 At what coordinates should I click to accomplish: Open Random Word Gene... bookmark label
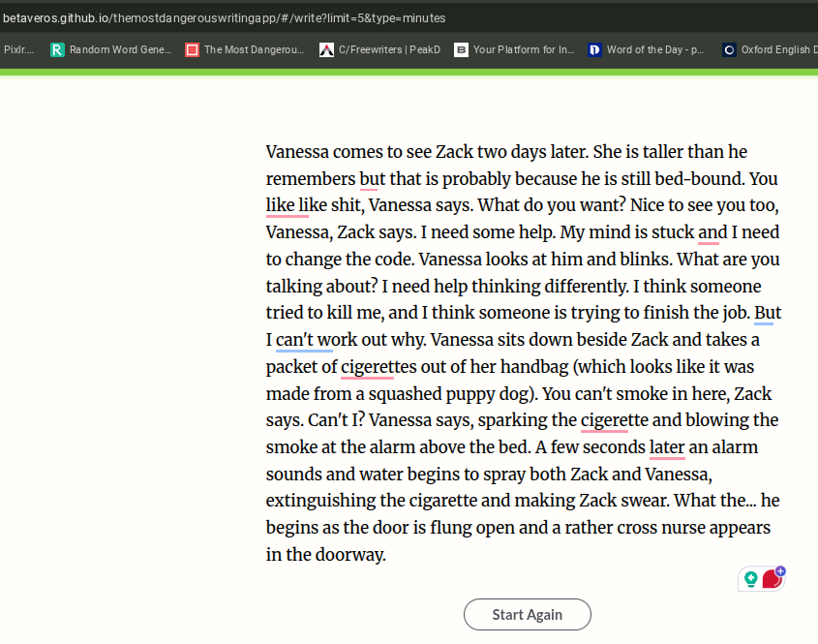pyautogui.click(x=120, y=49)
